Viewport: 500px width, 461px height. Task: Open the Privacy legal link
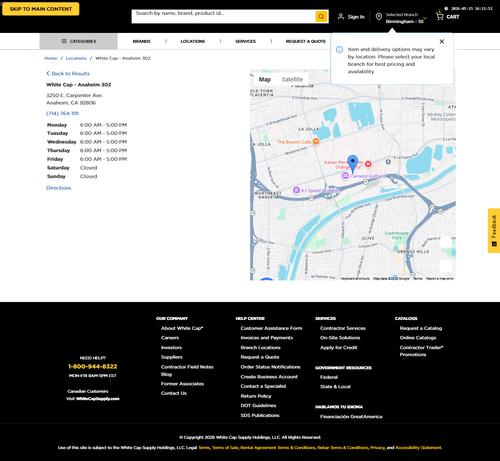click(377, 448)
